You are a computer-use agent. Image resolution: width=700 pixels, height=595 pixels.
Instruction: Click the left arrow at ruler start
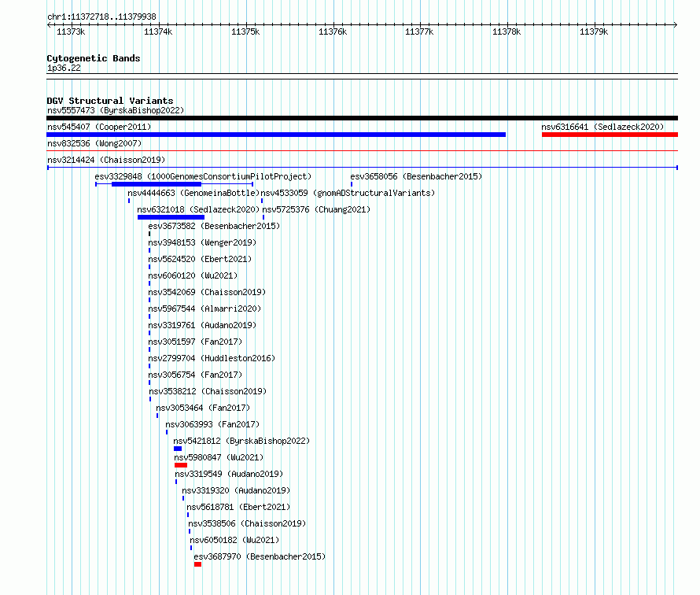point(49,24)
